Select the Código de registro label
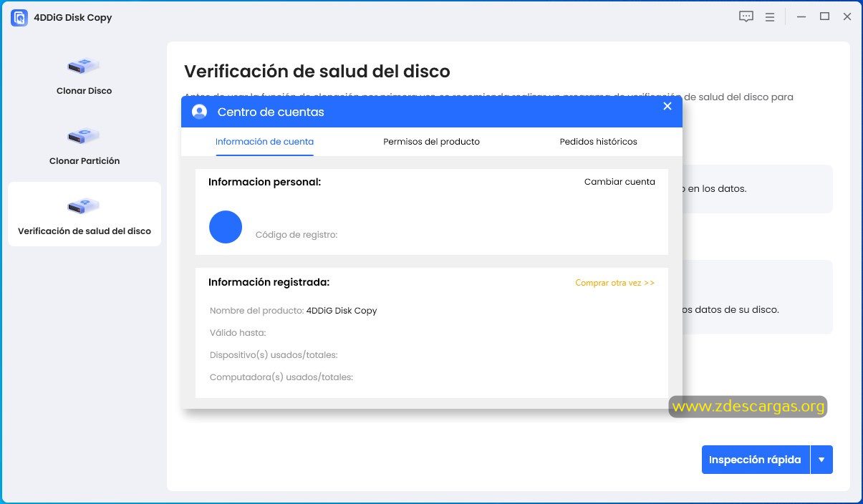Screen dimensions: 863x504 pos(296,235)
